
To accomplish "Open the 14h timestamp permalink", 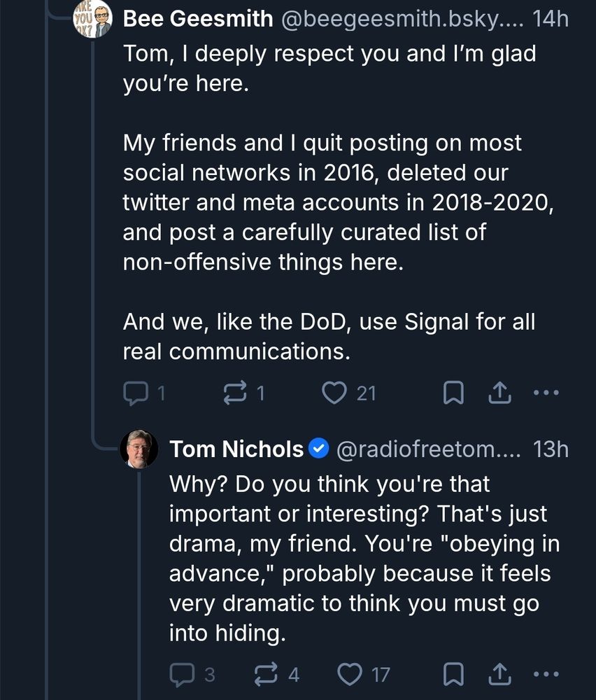I will click(x=551, y=20).
